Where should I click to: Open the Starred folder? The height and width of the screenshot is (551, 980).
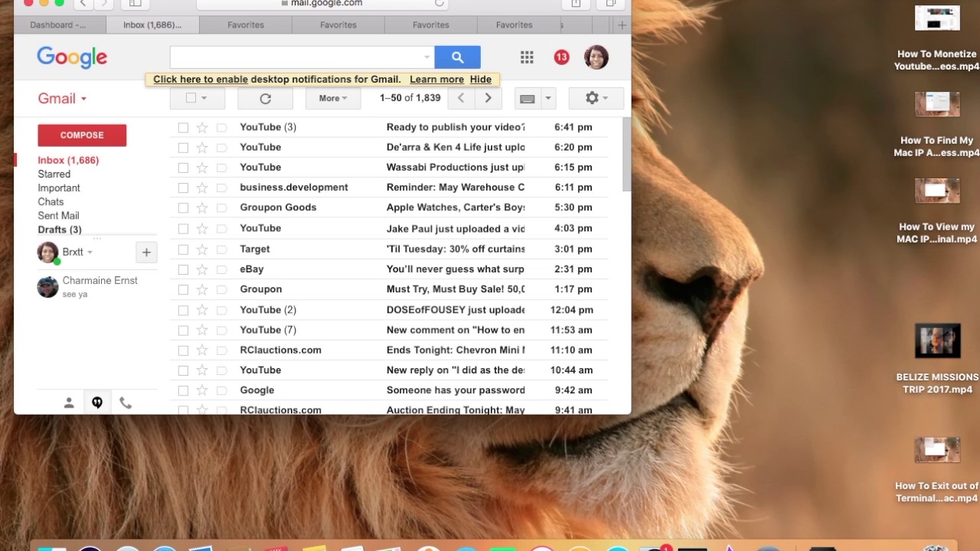point(54,174)
